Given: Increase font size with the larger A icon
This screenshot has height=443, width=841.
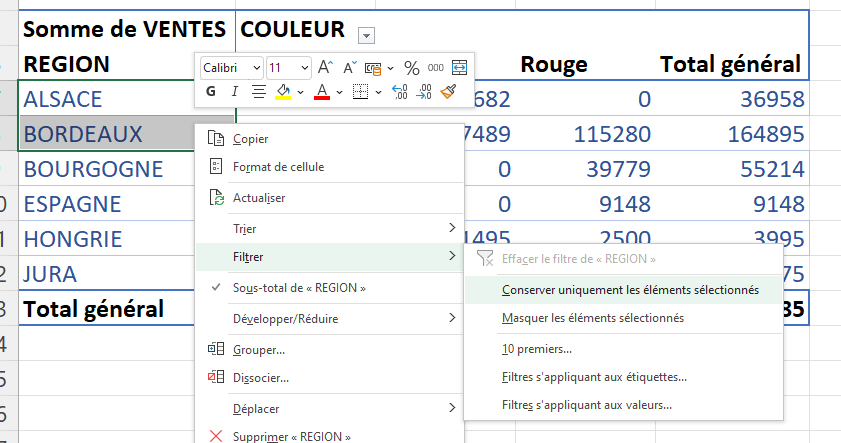Looking at the screenshot, I should click(x=325, y=68).
